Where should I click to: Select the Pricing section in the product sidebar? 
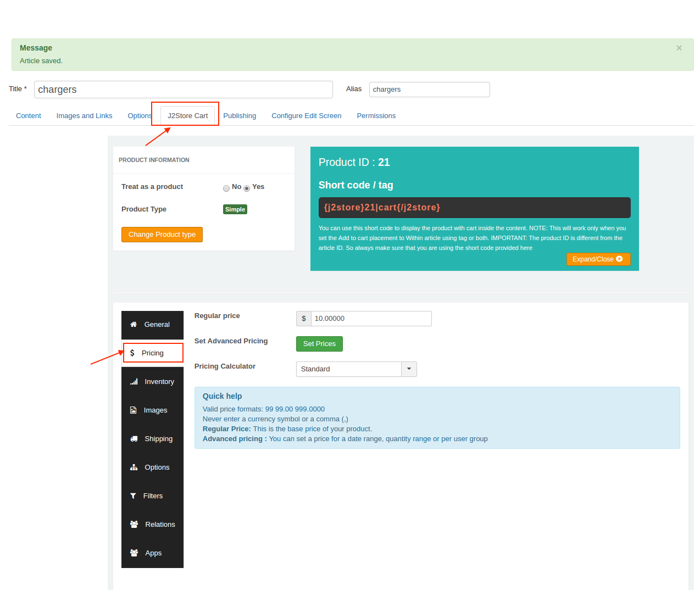153,353
